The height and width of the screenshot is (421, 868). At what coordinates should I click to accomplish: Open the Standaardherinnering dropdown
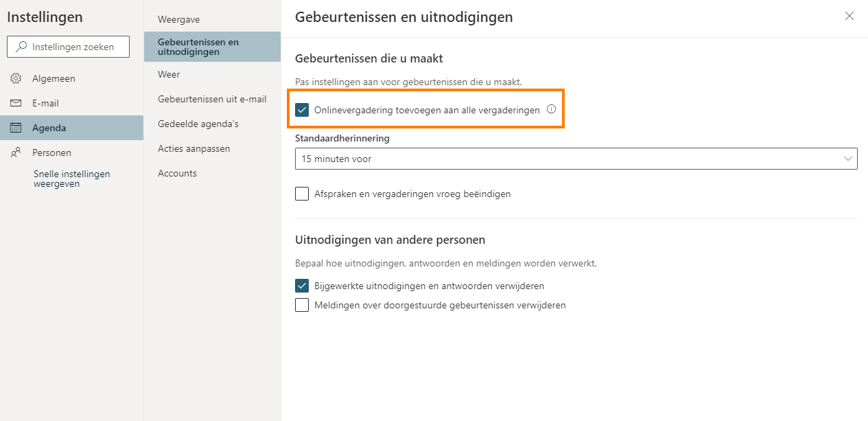(576, 159)
